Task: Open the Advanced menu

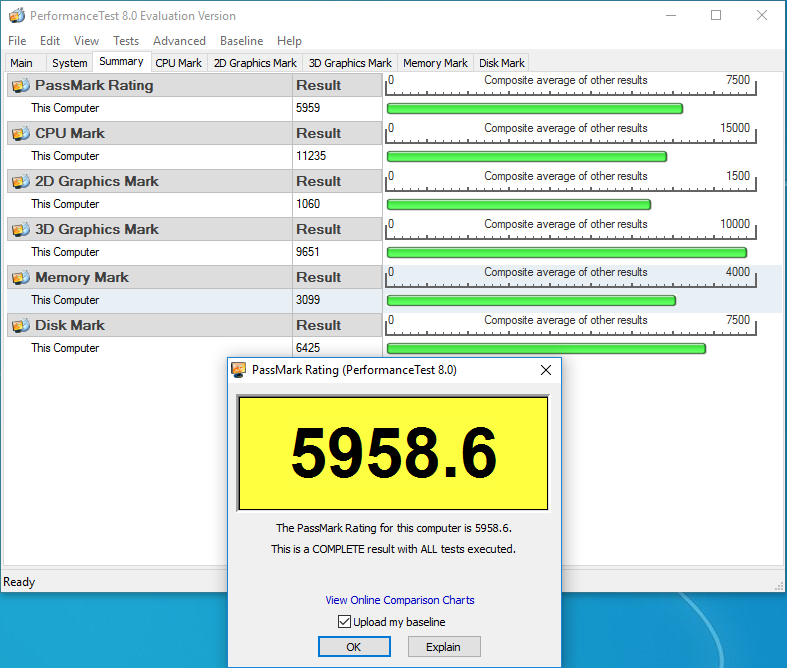Action: pos(179,41)
